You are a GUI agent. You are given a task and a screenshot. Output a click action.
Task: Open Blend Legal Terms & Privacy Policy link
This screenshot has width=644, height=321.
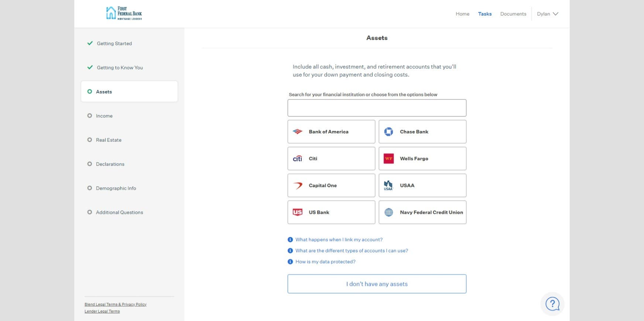(x=116, y=304)
